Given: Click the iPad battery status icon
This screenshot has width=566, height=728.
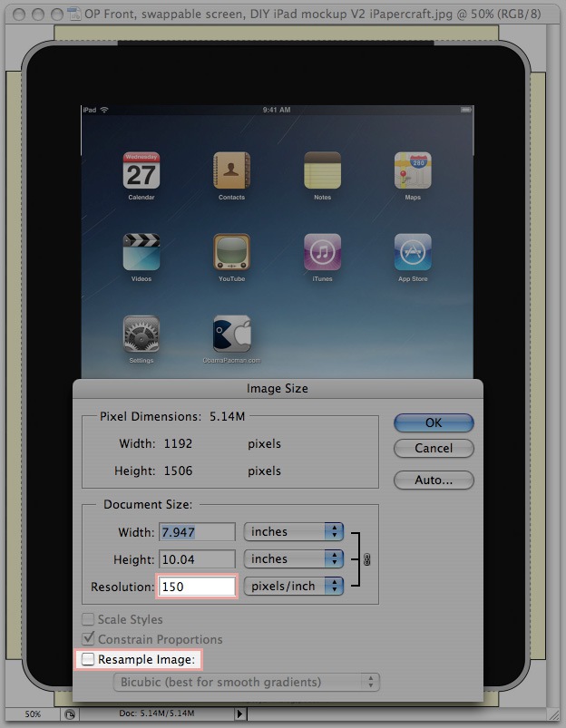Looking at the screenshot, I should click(465, 110).
